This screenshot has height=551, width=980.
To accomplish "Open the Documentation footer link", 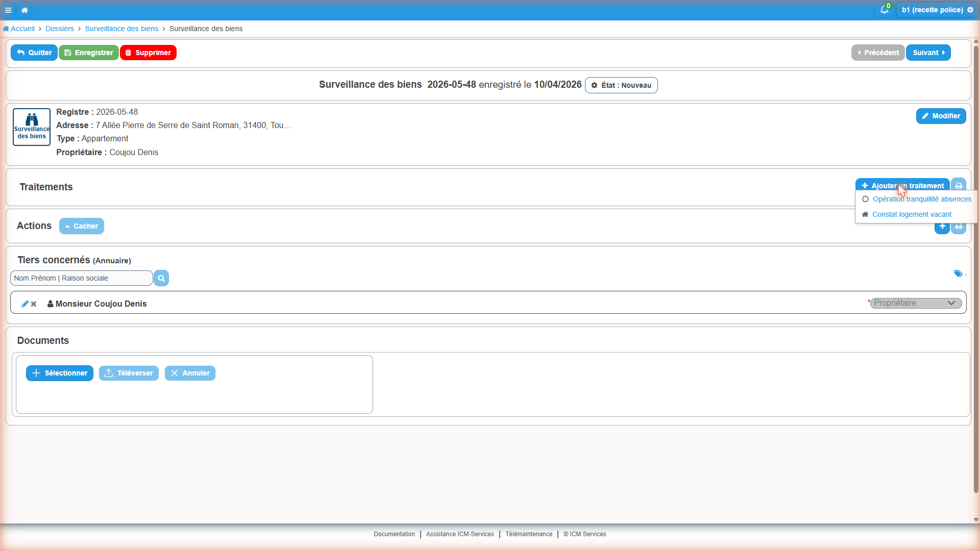I will (x=395, y=534).
